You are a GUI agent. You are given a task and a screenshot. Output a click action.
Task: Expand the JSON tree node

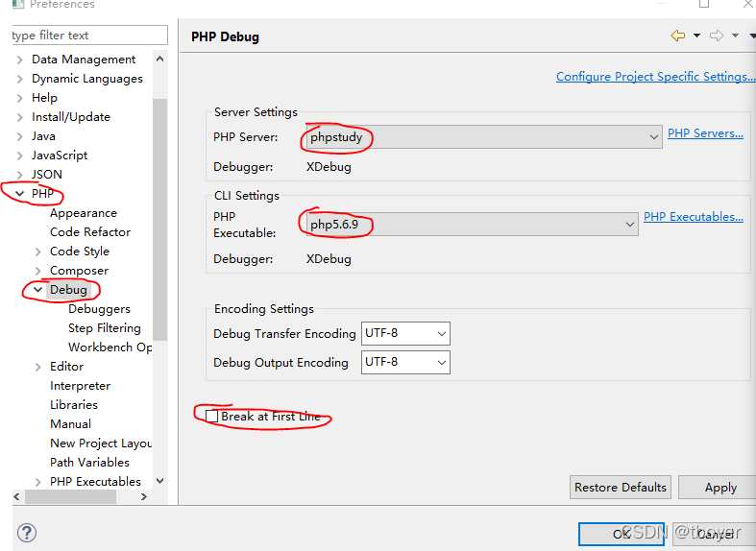(19, 175)
